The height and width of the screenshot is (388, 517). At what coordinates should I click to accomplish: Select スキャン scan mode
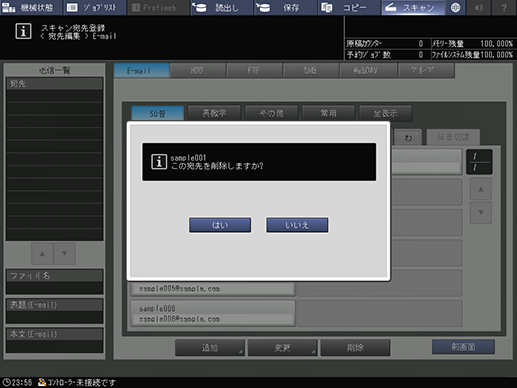click(x=413, y=7)
